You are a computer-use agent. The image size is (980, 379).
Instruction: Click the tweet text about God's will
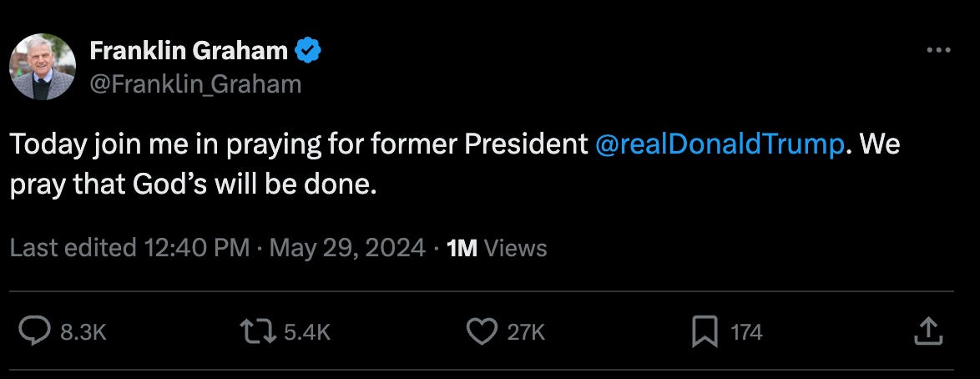point(192,183)
